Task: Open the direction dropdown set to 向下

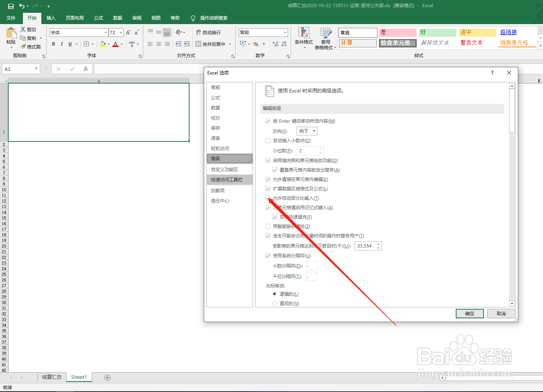Action: click(x=307, y=131)
